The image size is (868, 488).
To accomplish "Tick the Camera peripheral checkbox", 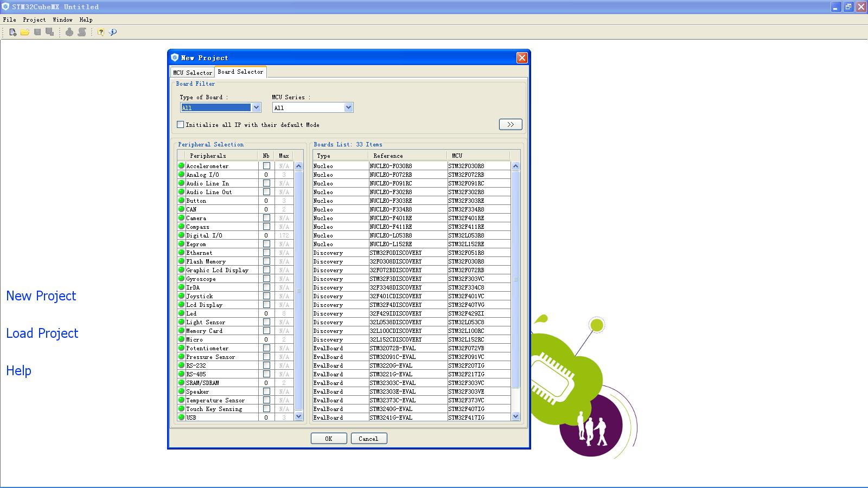I will [x=266, y=218].
